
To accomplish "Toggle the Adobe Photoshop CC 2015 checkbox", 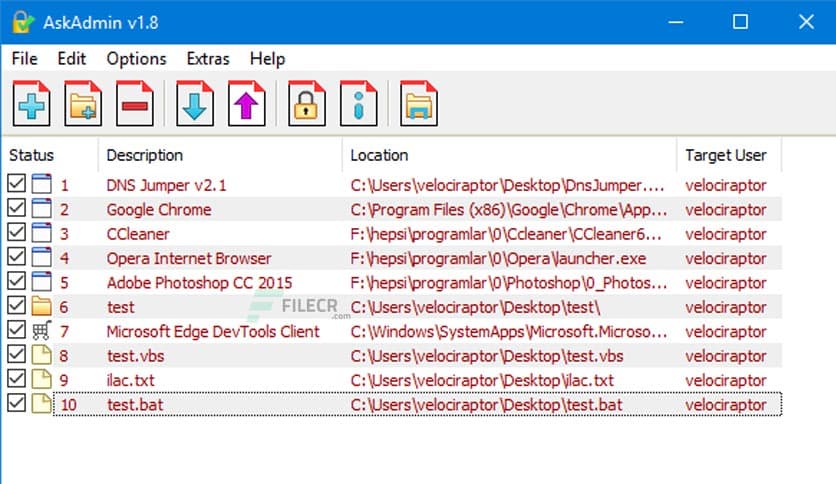I will [x=17, y=281].
